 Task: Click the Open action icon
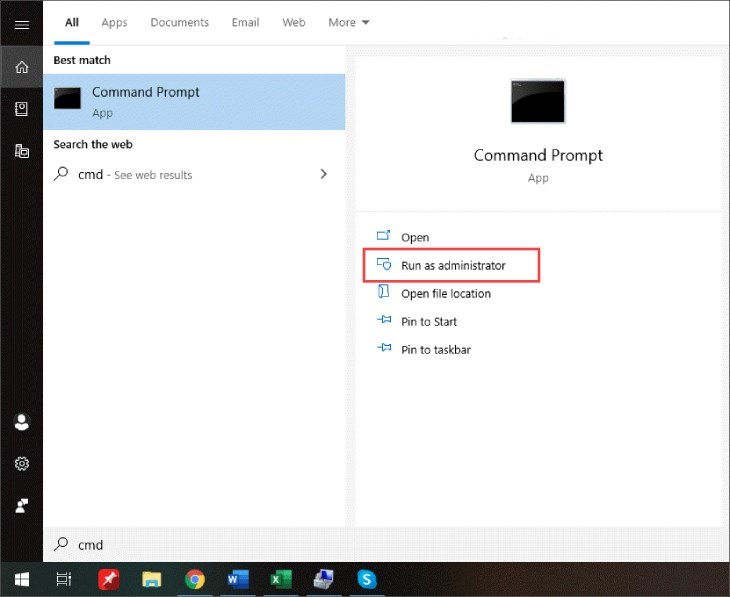coord(384,235)
